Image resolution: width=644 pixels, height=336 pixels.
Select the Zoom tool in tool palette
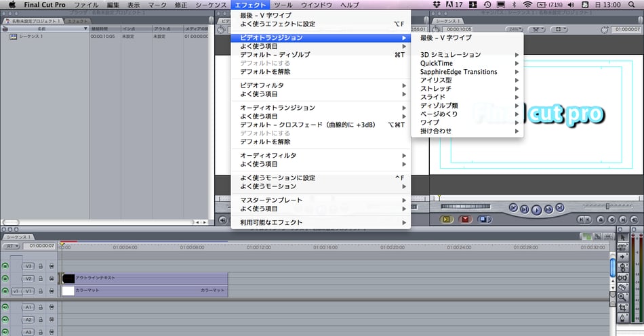tap(623, 297)
